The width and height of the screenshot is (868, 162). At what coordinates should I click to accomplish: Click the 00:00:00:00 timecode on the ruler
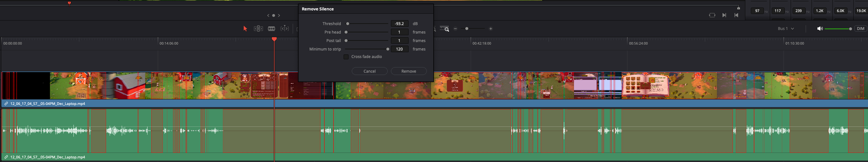(12, 43)
